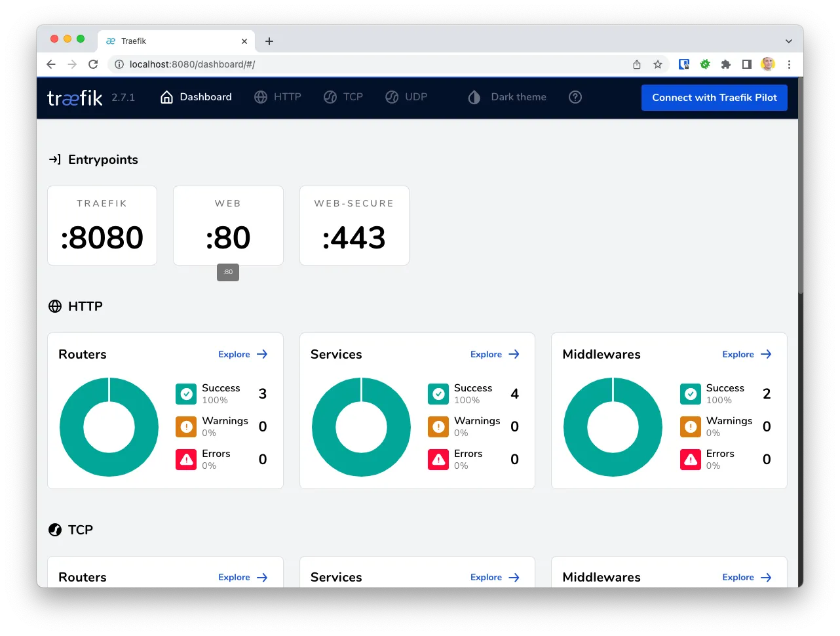This screenshot has width=840, height=636.
Task: Open the browser extensions puzzle icon
Action: (725, 64)
